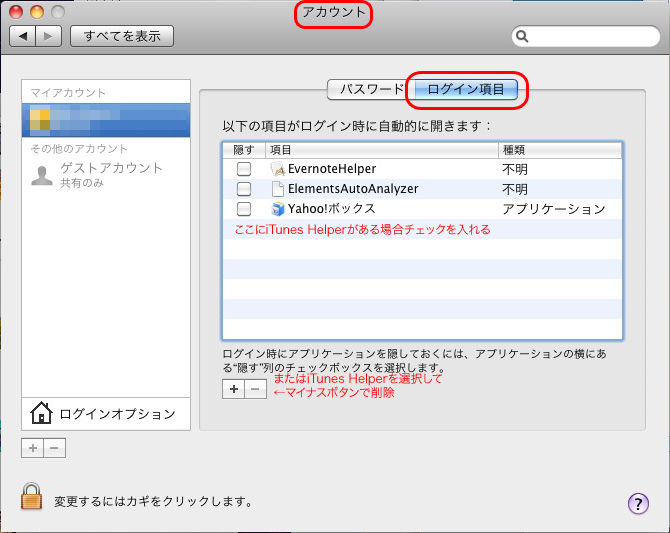Remove login item with minus button

[x=256, y=389]
